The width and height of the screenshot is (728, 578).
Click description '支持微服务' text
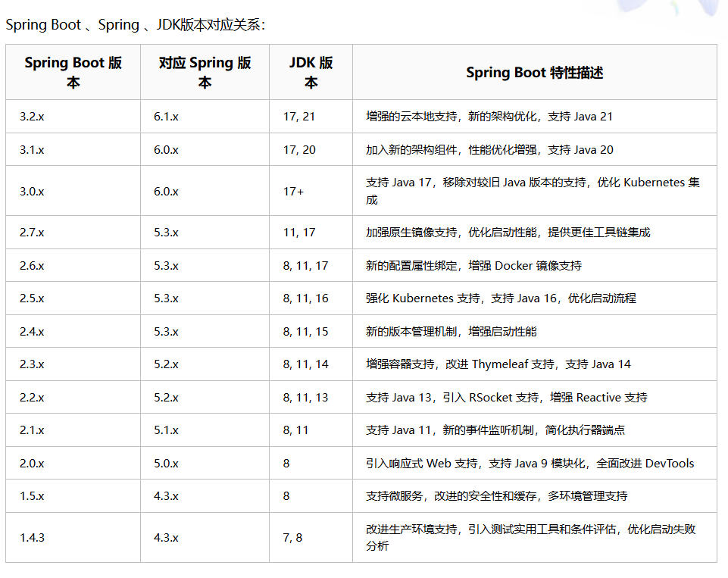point(497,496)
